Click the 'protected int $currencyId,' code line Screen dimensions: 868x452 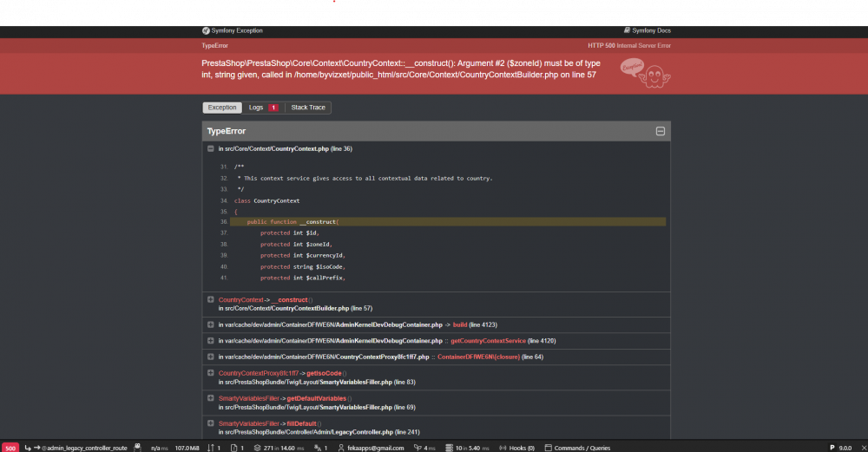[303, 256]
